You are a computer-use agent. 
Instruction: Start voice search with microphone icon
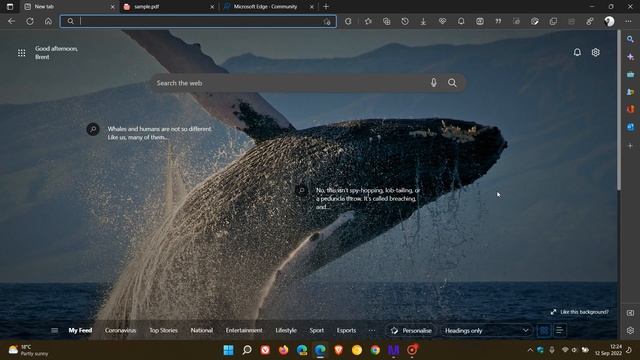[x=433, y=83]
